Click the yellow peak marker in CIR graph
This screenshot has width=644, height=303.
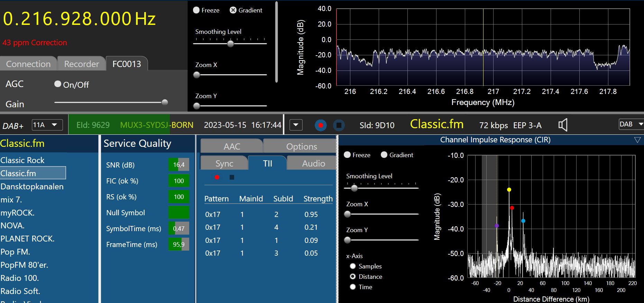point(509,190)
